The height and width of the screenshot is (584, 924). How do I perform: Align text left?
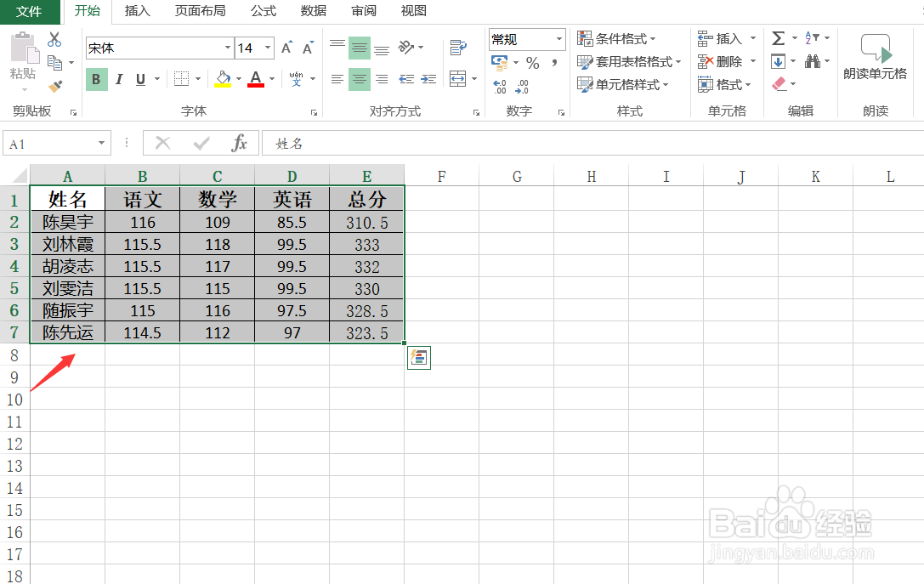(337, 79)
